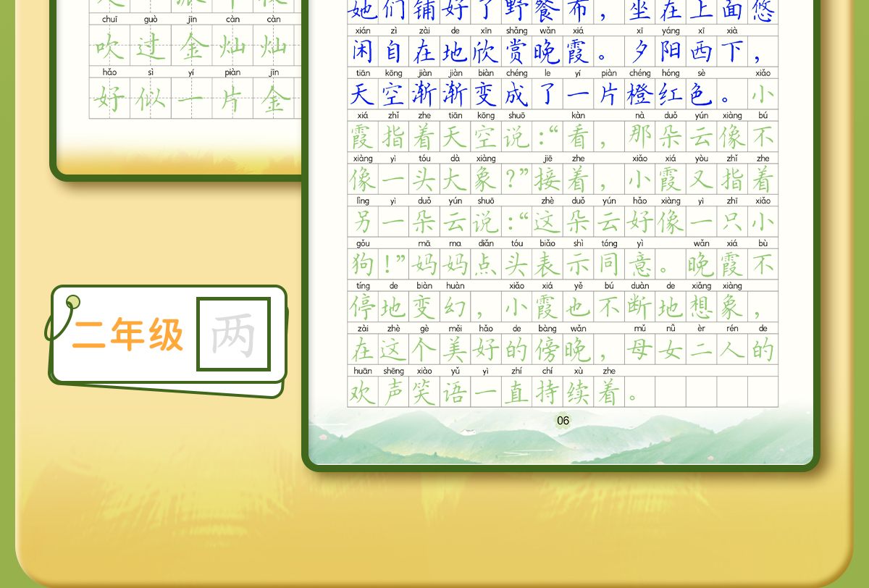Click the blue 闲 character
This screenshot has width=869, height=588.
pyautogui.click(x=362, y=51)
